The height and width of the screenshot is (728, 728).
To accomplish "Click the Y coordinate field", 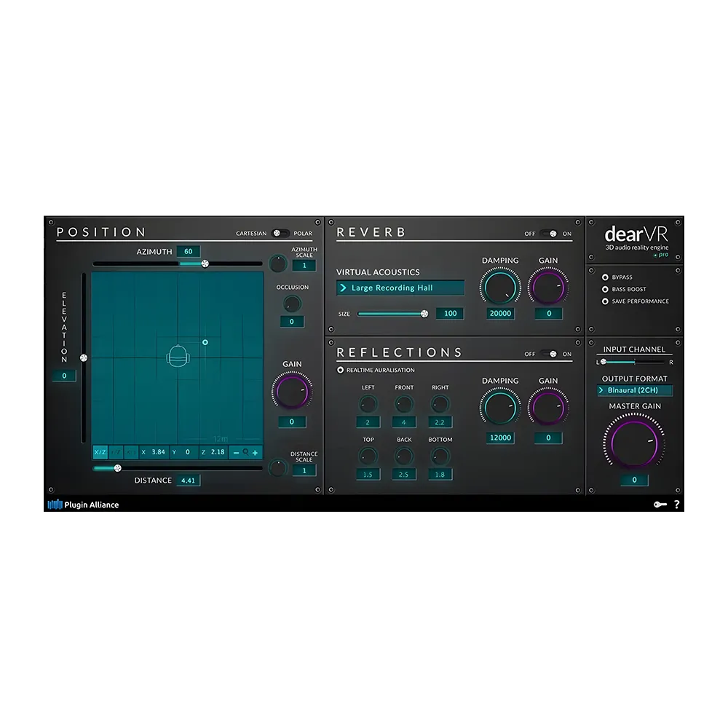I will pos(184,452).
